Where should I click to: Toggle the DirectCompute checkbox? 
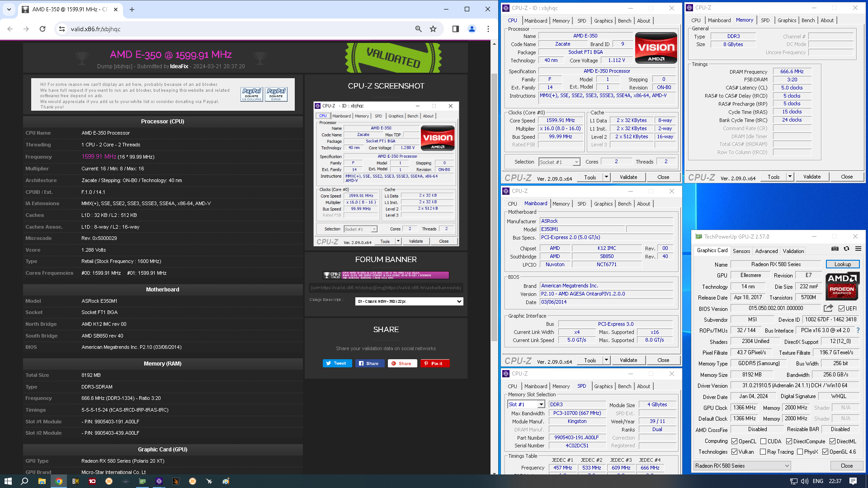(x=789, y=441)
